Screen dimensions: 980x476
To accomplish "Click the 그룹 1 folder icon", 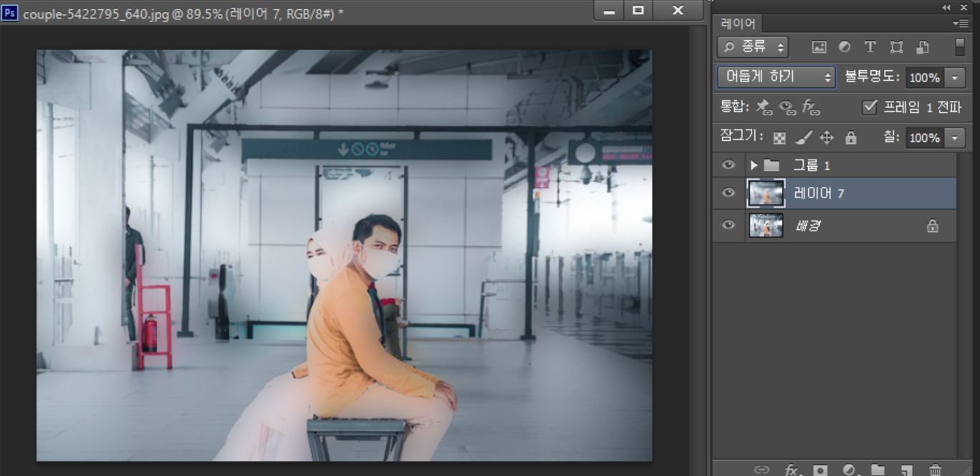I will point(771,165).
